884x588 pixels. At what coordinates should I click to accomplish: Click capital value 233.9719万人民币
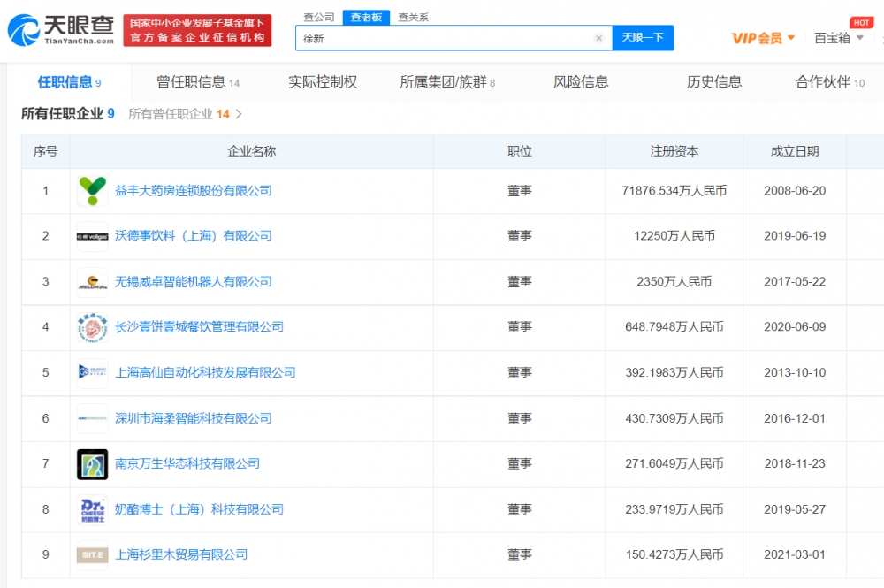674,509
